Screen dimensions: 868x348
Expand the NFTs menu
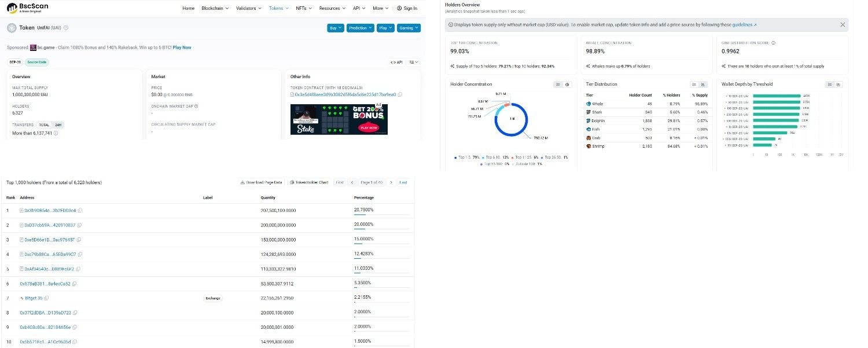(304, 8)
